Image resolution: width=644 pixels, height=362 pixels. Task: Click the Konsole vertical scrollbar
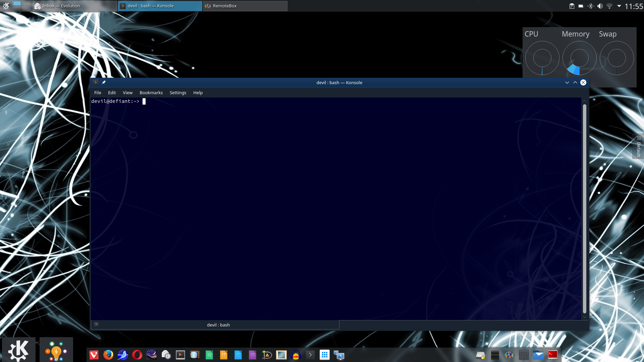(x=584, y=208)
